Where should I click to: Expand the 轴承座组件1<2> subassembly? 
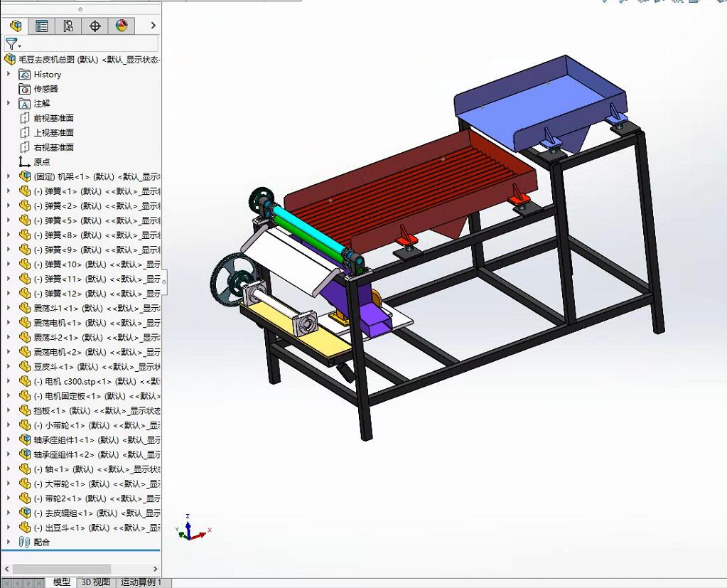(9, 454)
